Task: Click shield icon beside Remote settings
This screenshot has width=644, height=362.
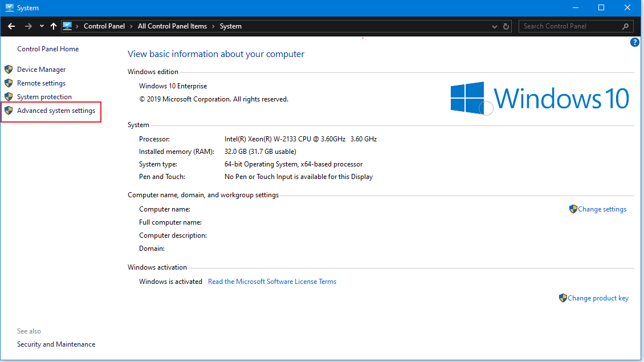Action: coord(9,83)
